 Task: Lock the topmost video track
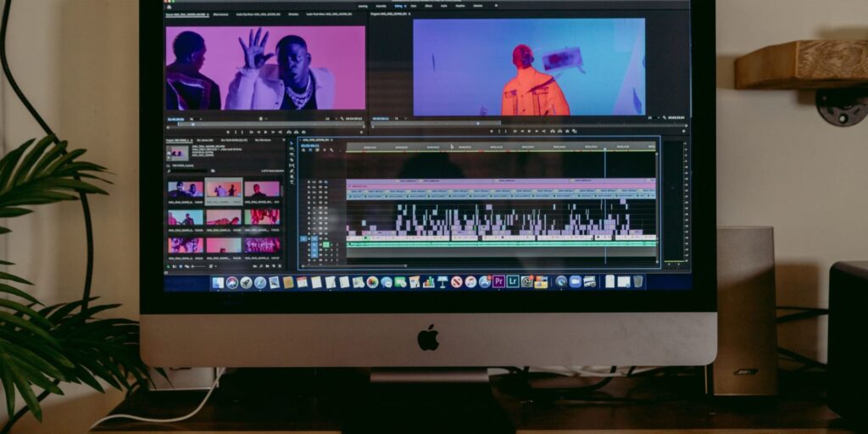click(x=309, y=181)
